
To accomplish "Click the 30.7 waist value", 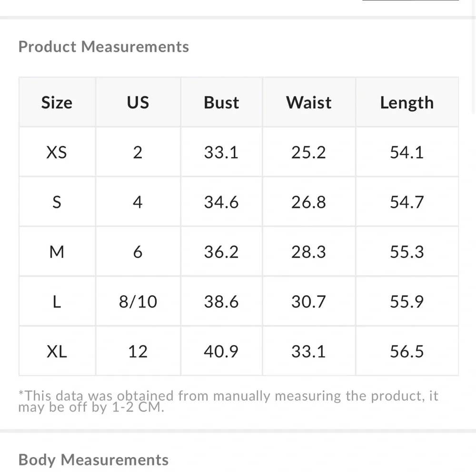I will pyautogui.click(x=308, y=302).
